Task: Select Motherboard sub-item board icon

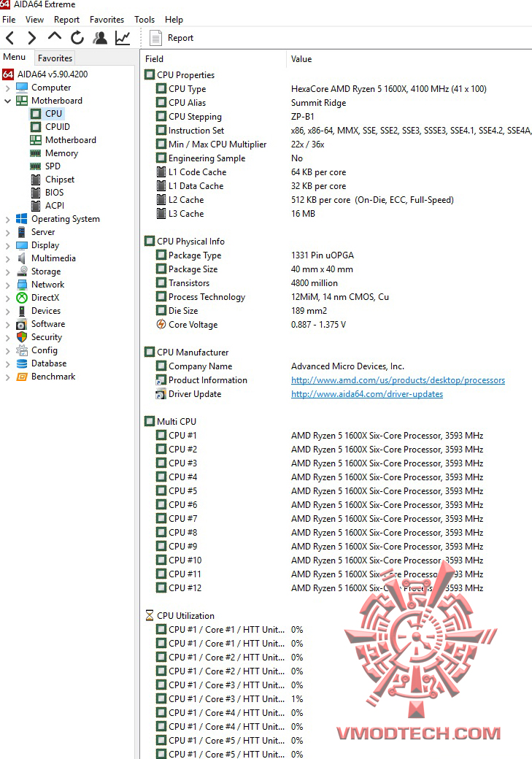Action: coord(36,140)
